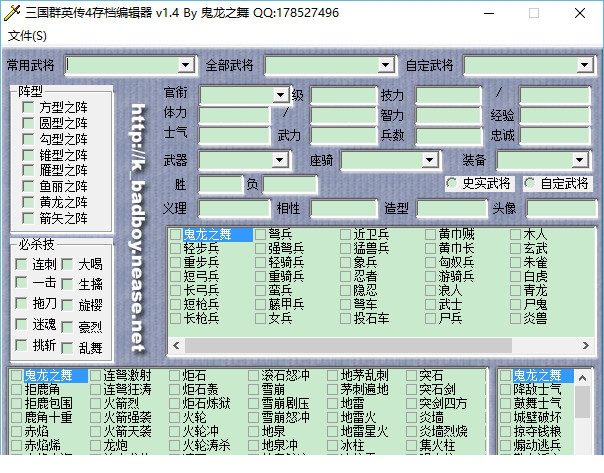604x473 pixels.
Task: Expand the 全部武将 dropdown
Action: (x=385, y=65)
